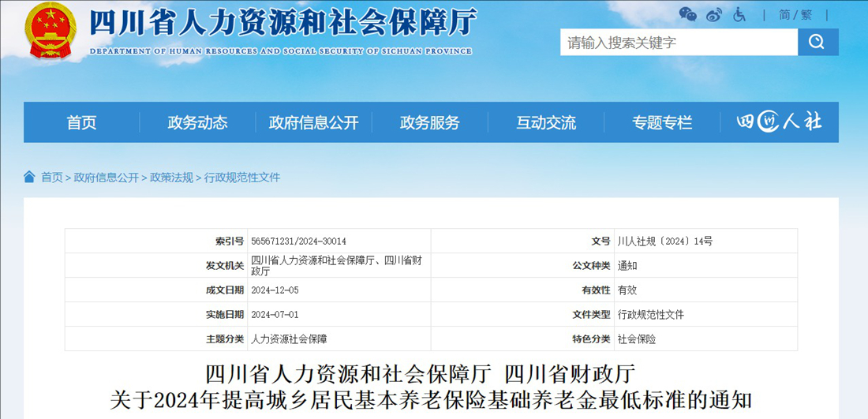Click the 成文日期 label cell
The width and height of the screenshot is (868, 419).
[156, 290]
